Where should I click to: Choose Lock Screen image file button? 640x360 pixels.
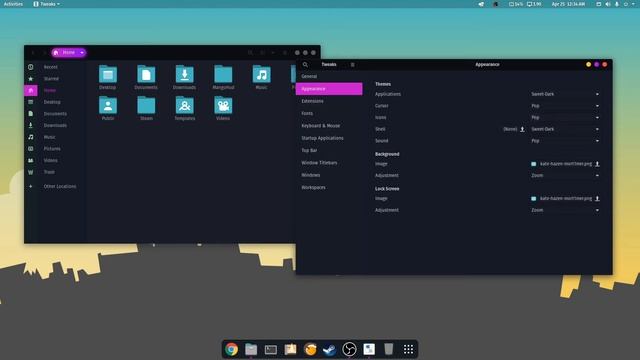(565, 199)
